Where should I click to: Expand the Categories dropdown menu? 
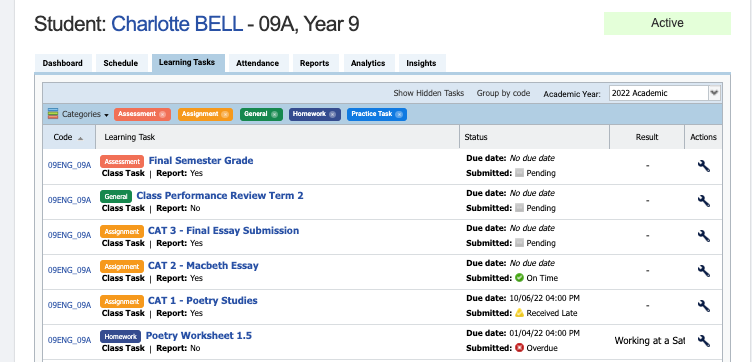pos(85,114)
